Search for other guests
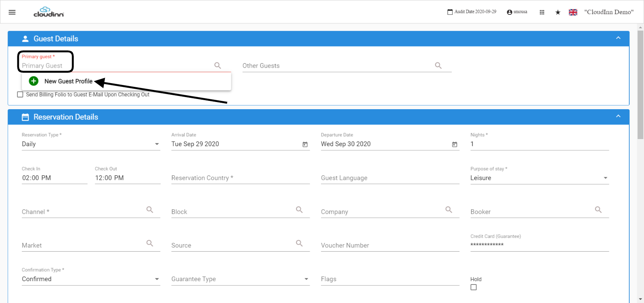This screenshot has height=303, width=644. (x=438, y=65)
